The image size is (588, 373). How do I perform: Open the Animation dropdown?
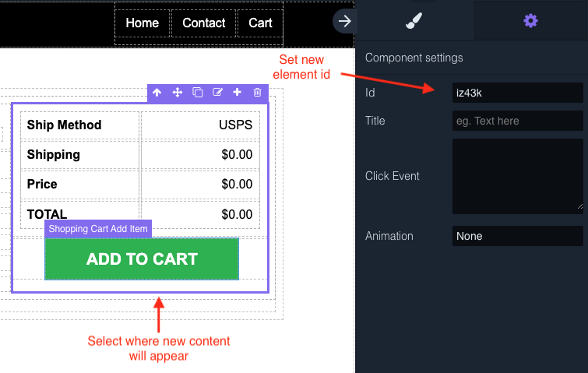pos(517,236)
